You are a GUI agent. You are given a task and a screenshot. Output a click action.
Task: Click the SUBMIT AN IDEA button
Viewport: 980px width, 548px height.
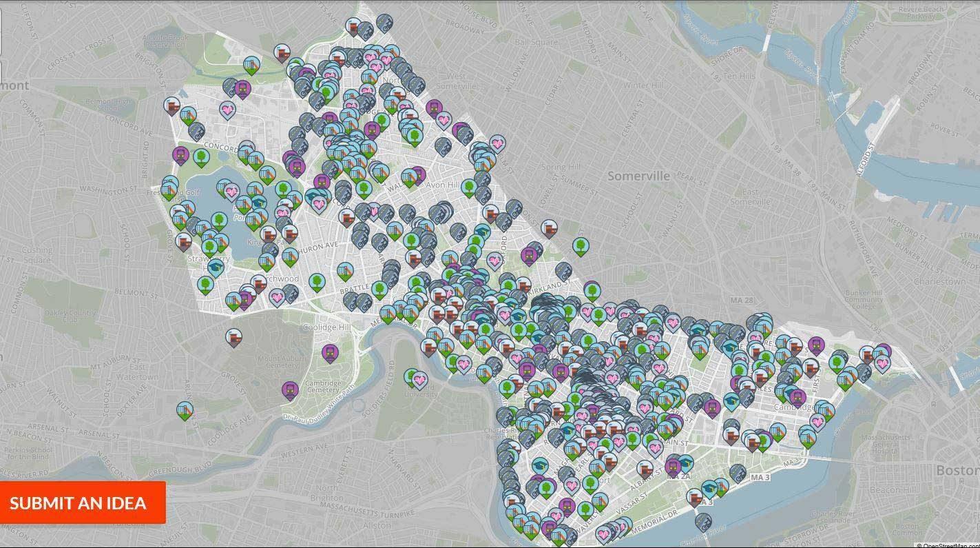[x=83, y=503]
